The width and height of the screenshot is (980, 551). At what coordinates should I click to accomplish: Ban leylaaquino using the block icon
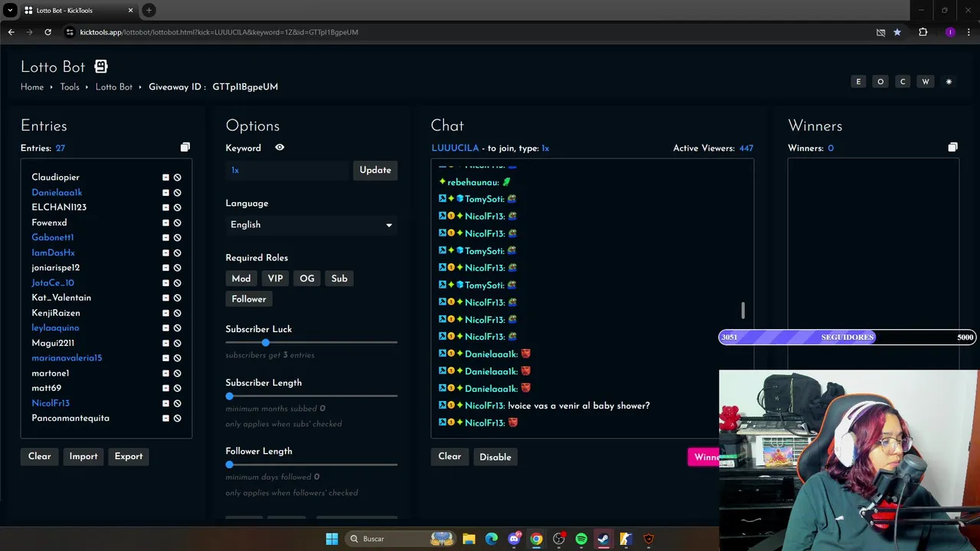[177, 328]
